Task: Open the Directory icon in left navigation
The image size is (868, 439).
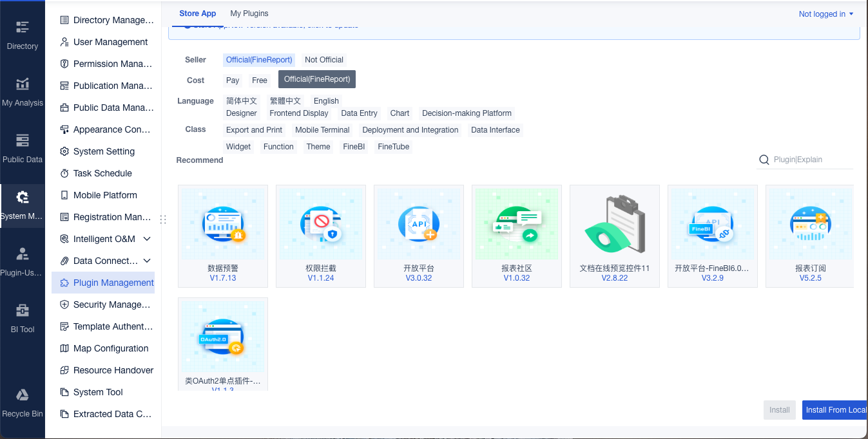Action: [x=23, y=27]
